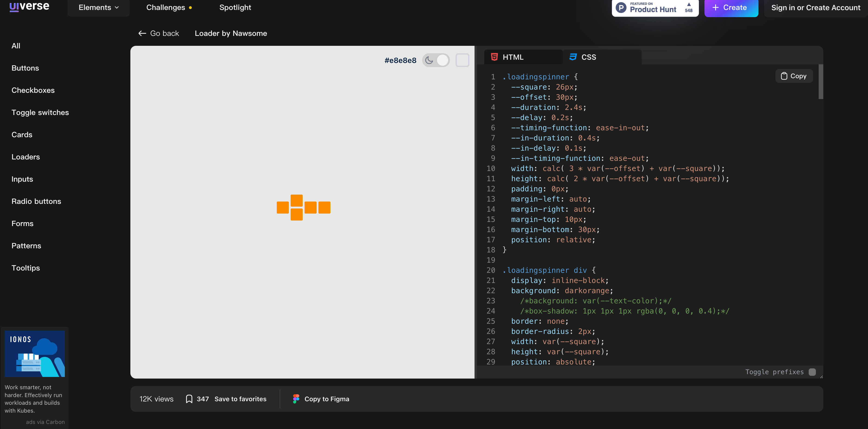Select the Cards category
The width and height of the screenshot is (868, 429).
tap(22, 135)
